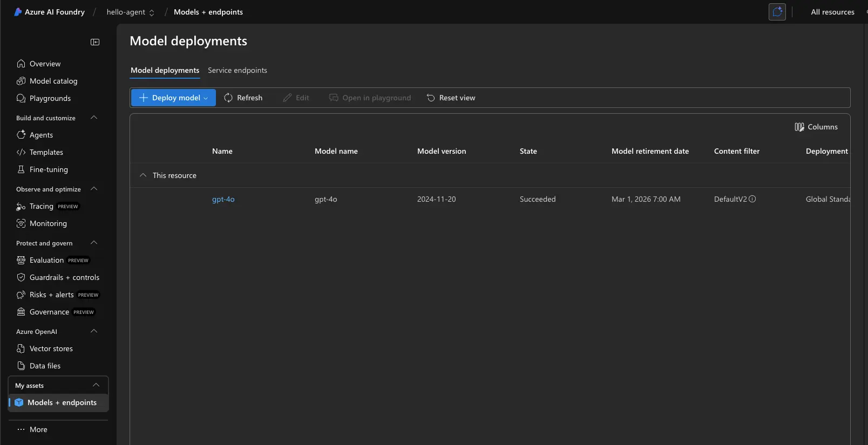Click the Guardrails shield icon
Screen dimensions: 868x445
click(21, 277)
